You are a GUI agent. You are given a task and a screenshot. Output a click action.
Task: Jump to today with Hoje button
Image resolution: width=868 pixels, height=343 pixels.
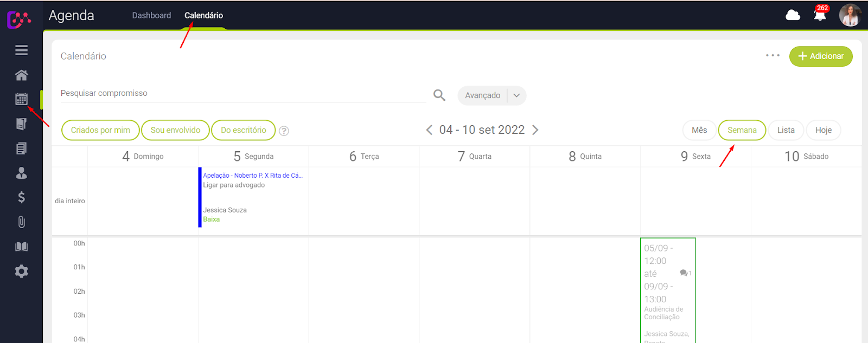click(823, 130)
